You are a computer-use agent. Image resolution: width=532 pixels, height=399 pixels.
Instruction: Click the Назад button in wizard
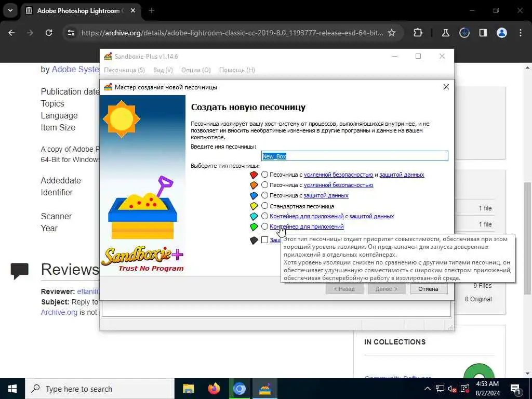click(x=344, y=289)
